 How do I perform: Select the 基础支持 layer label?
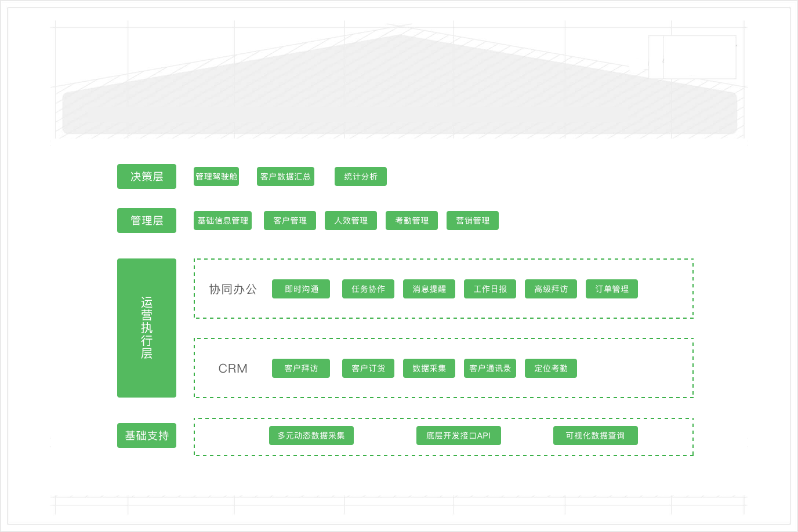tap(147, 436)
